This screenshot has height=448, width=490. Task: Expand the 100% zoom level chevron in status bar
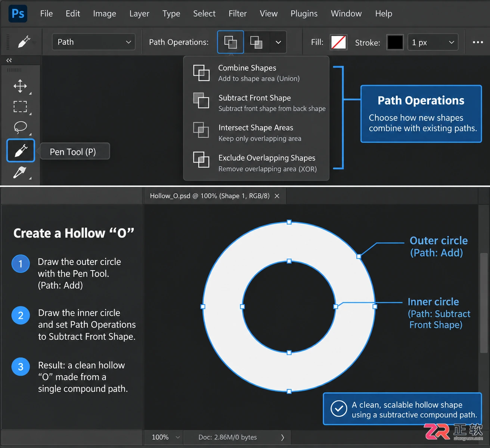(x=178, y=437)
